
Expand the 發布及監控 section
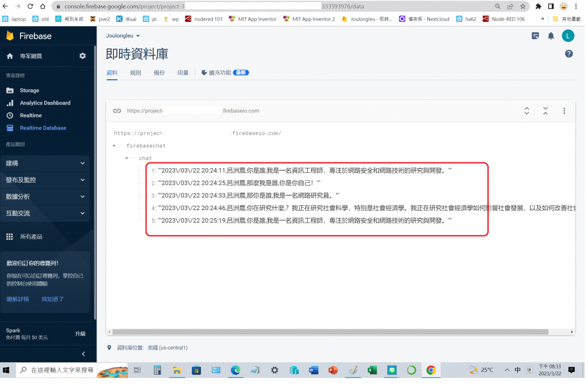tap(45, 180)
